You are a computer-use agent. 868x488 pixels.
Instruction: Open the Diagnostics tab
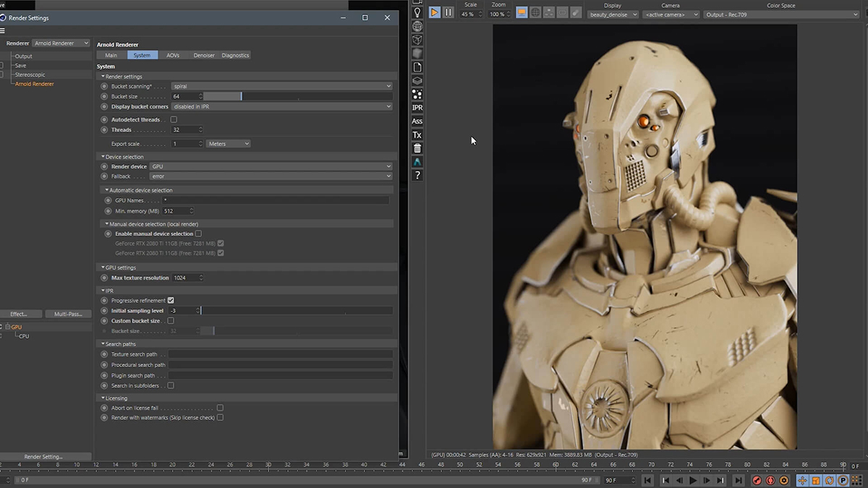(x=236, y=55)
